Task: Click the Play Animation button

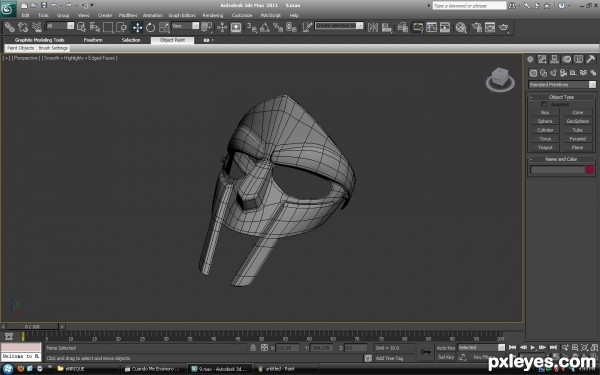Action: coord(533,347)
